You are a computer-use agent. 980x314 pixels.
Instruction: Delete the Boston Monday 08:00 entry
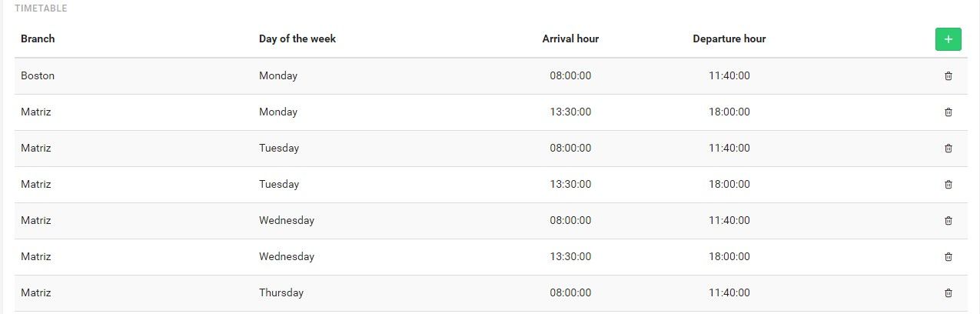point(948,75)
